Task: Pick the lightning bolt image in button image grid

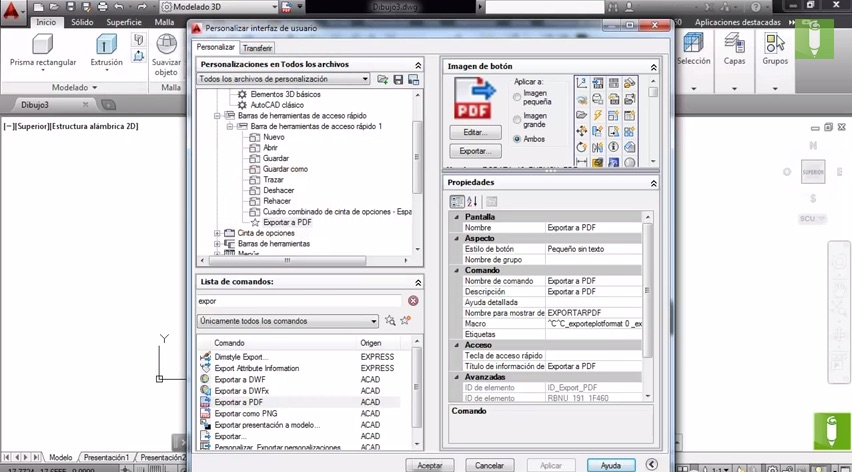Action: tap(598, 115)
